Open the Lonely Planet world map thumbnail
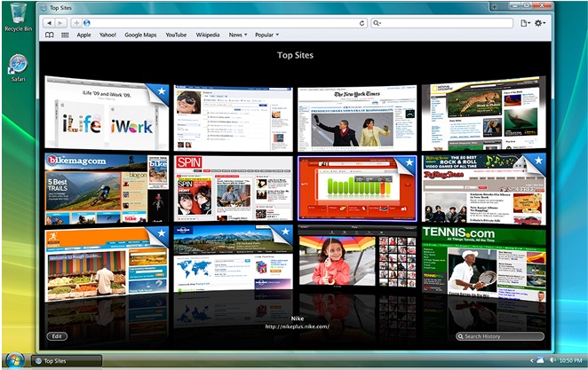The image size is (588, 370). 233,258
